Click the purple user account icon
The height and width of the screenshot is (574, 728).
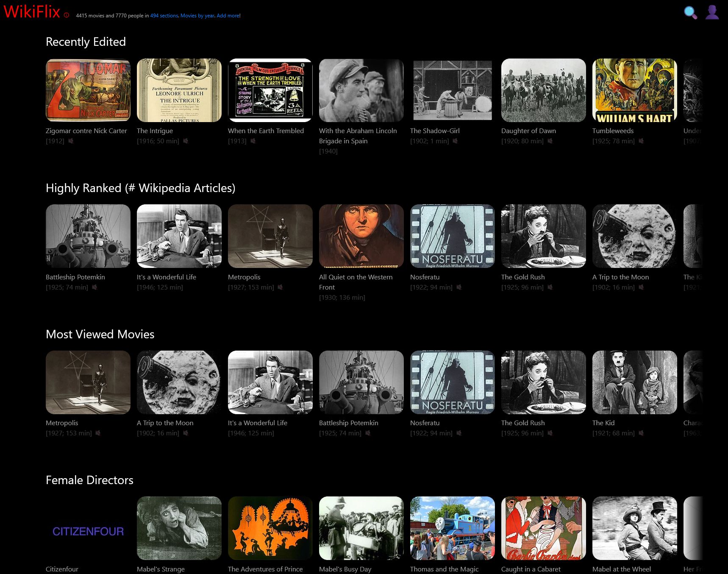tap(712, 12)
